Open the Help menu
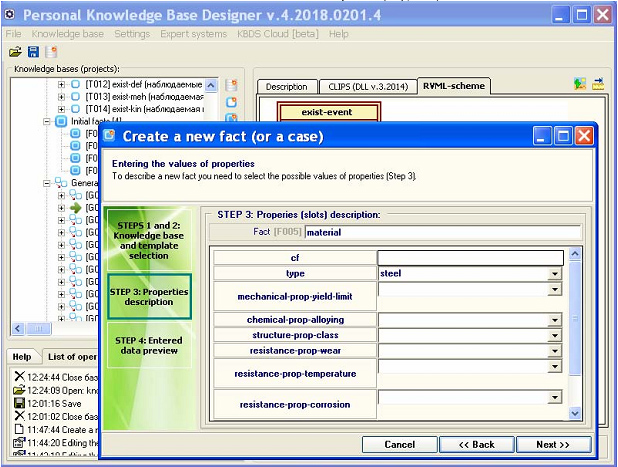 (339, 34)
